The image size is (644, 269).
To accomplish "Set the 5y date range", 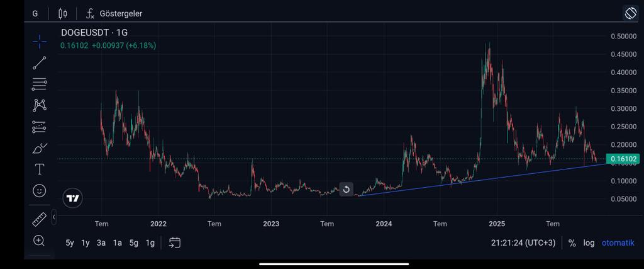I will click(70, 243).
